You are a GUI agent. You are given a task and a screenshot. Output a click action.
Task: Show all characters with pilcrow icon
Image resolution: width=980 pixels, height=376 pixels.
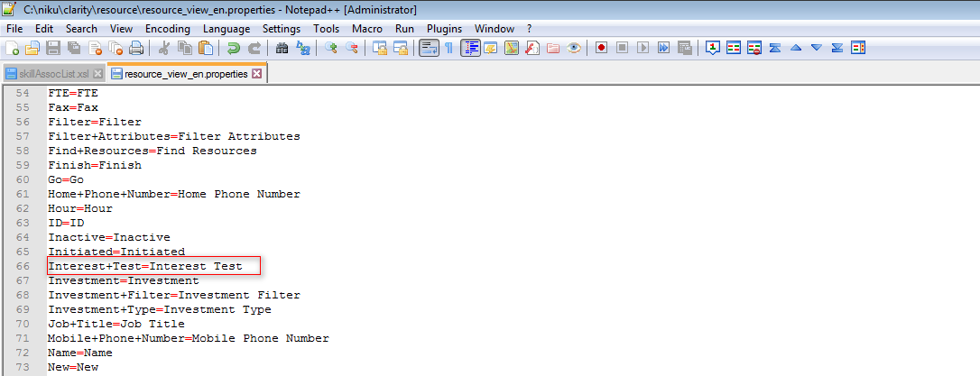448,48
